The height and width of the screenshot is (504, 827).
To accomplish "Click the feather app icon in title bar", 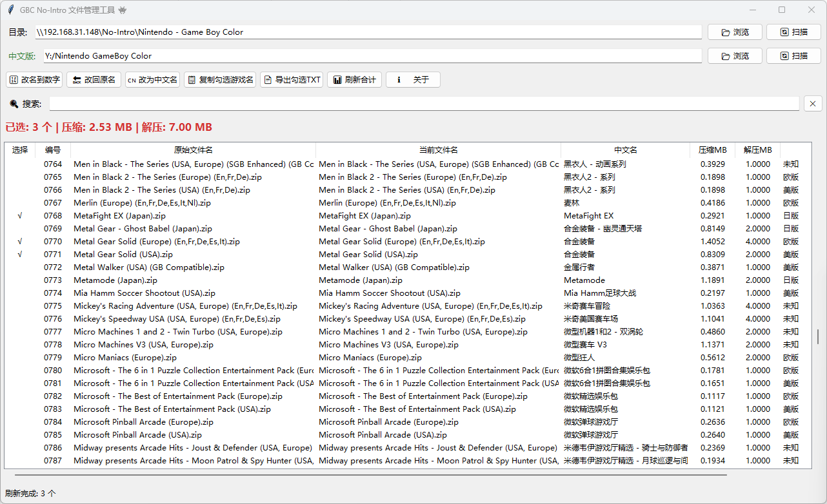I will [11, 10].
